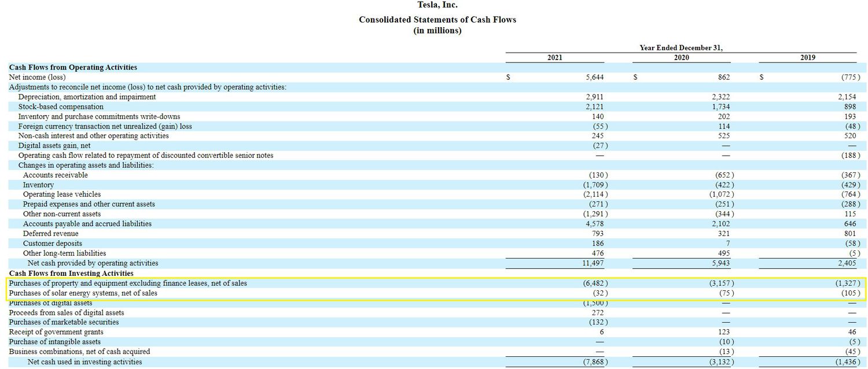Screen dimensions: 868x369
Task: Click the 2021 net income value 5,644
Action: point(594,77)
